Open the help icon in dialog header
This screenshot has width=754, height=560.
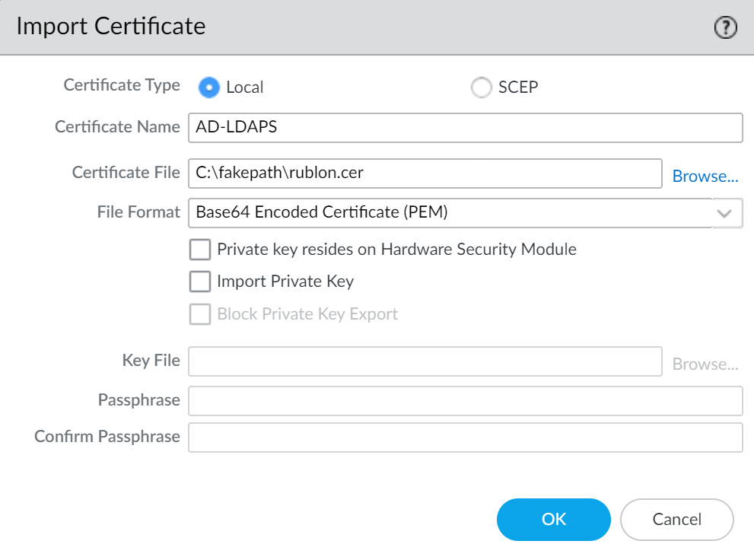(x=725, y=28)
